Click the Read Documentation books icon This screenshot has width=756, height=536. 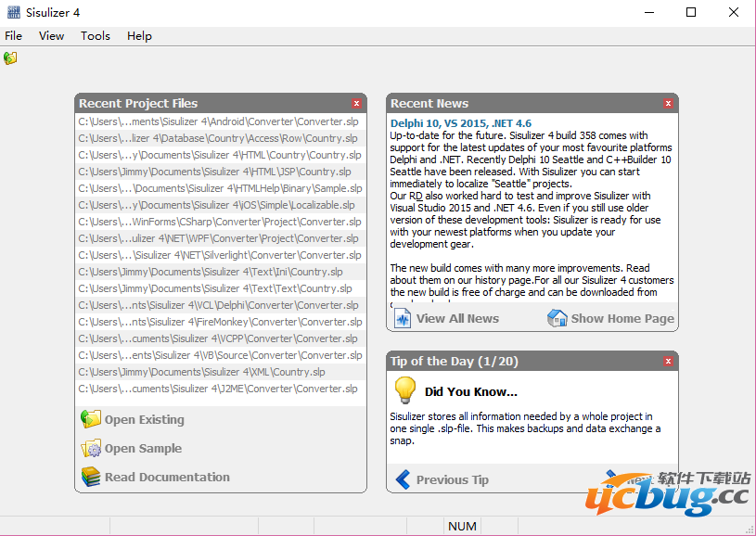(91, 477)
